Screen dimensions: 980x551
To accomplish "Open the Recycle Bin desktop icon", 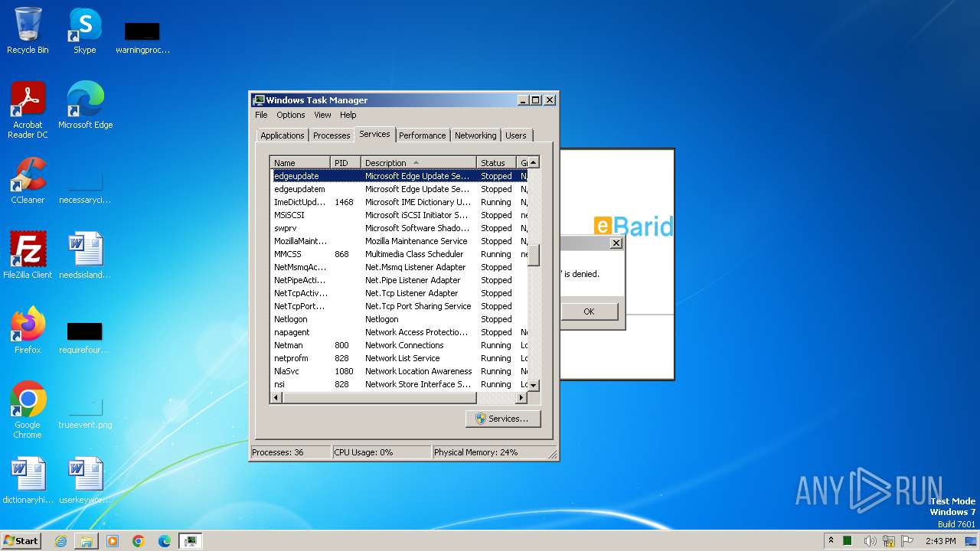I will click(28, 31).
